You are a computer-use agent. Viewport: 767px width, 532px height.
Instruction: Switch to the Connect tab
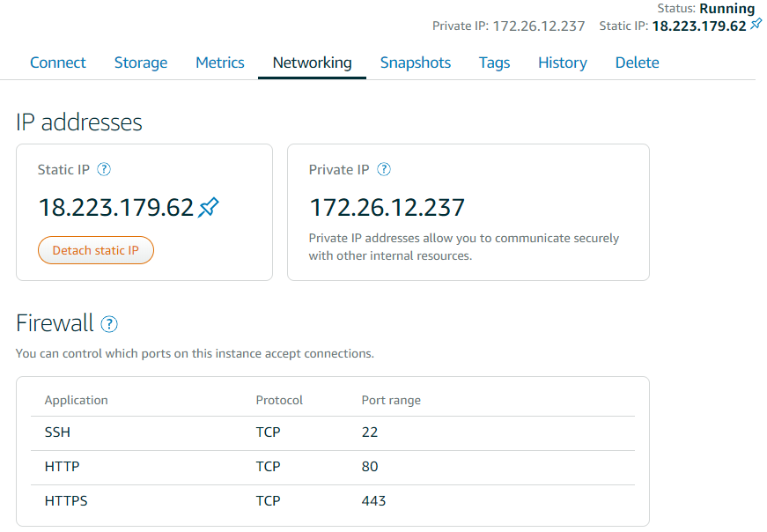tap(58, 63)
